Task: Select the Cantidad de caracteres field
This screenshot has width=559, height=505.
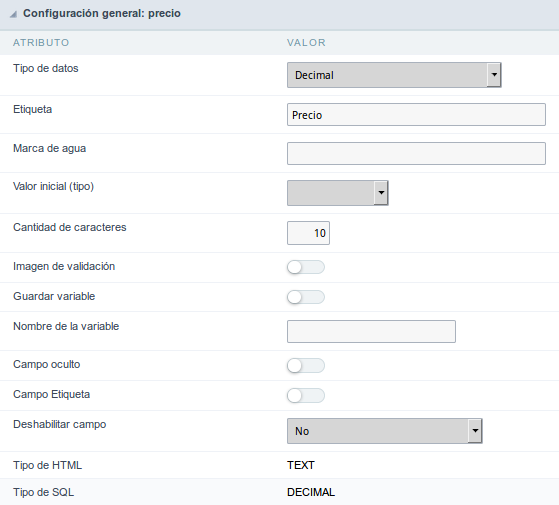Action: point(308,233)
